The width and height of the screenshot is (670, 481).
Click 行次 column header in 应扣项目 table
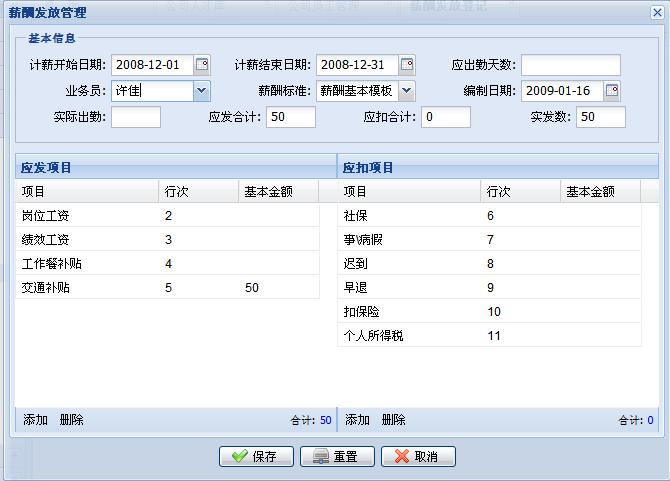(520, 191)
